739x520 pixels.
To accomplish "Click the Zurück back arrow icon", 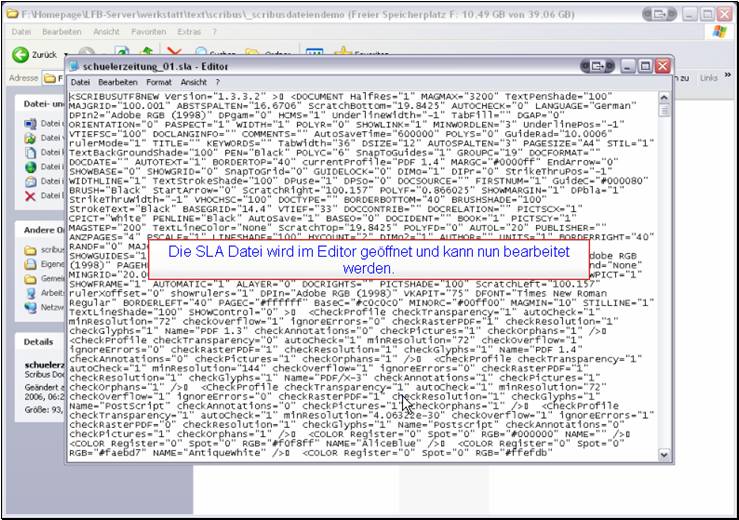I will point(19,54).
